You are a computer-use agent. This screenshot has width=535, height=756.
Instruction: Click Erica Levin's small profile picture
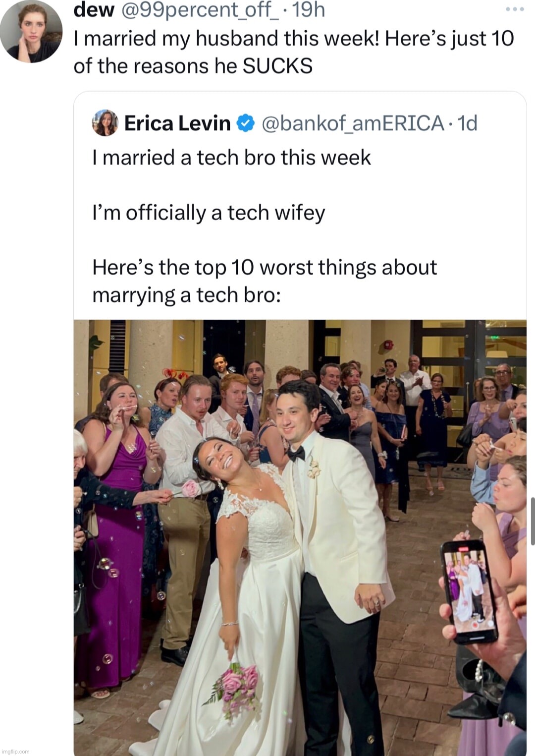(x=105, y=123)
